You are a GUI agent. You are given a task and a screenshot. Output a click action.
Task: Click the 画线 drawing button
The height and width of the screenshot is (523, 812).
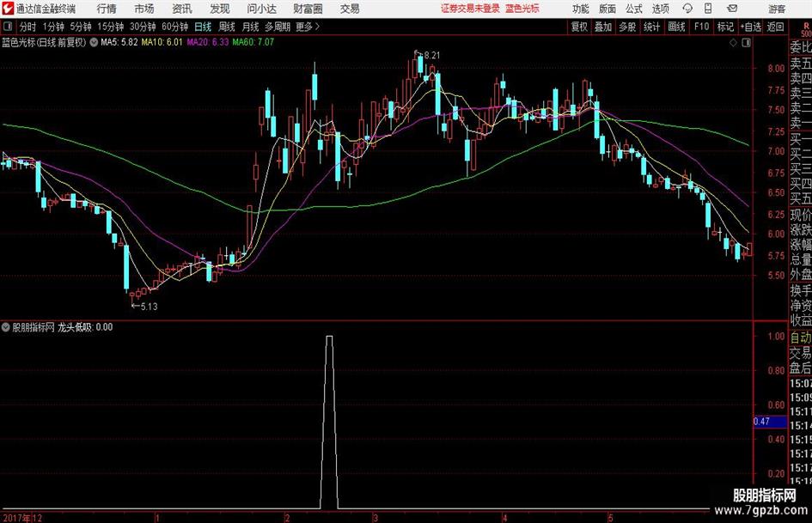point(677,27)
